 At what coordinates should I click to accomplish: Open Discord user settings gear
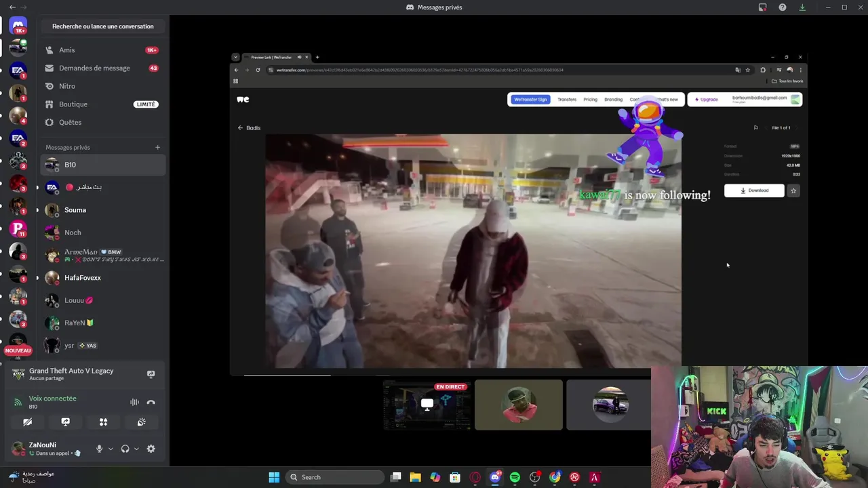coord(151,449)
